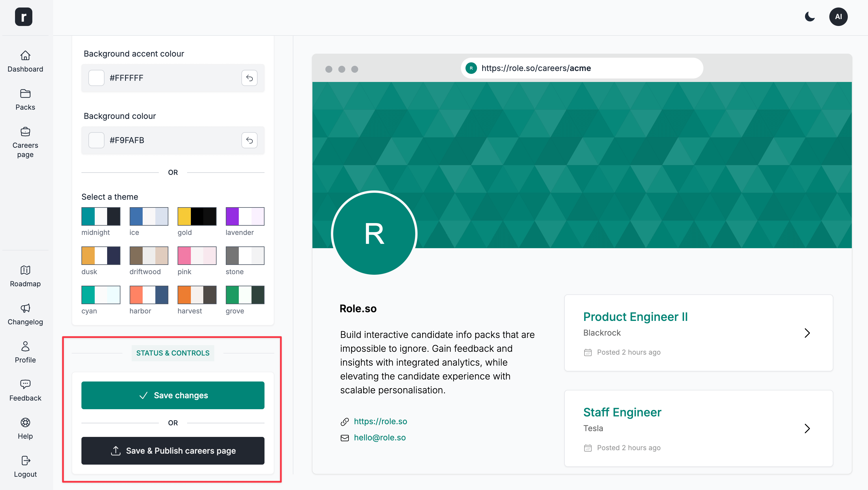
Task: Log out using the sidebar logout icon
Action: click(x=25, y=461)
